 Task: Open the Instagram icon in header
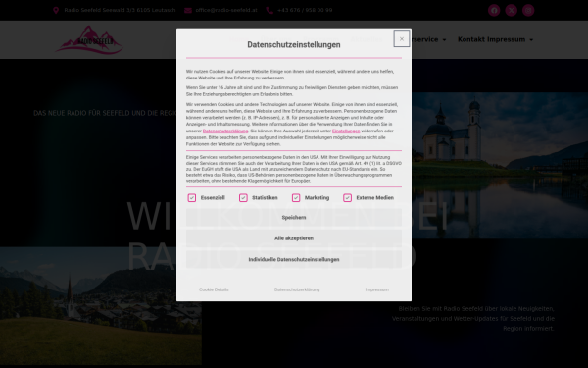click(528, 10)
